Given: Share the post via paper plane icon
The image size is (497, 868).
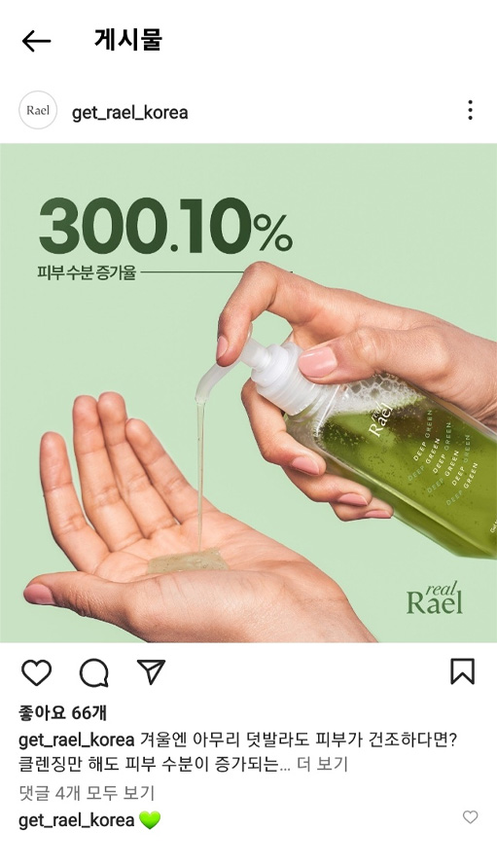Looking at the screenshot, I should click(151, 671).
